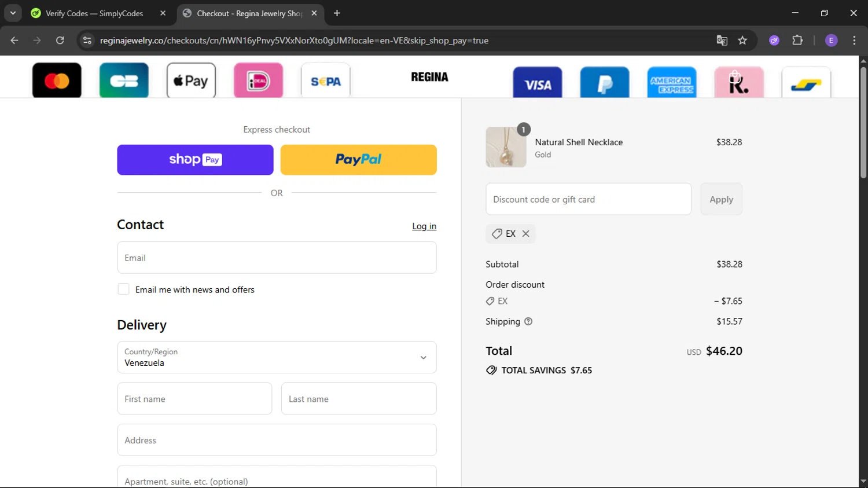Pay with the yellow PayPal button

[358, 160]
